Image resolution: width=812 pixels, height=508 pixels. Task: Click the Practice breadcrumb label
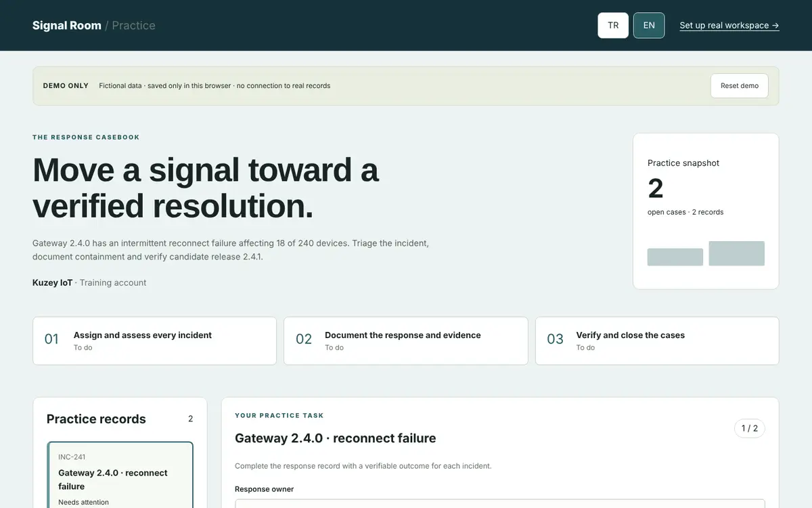tap(133, 25)
